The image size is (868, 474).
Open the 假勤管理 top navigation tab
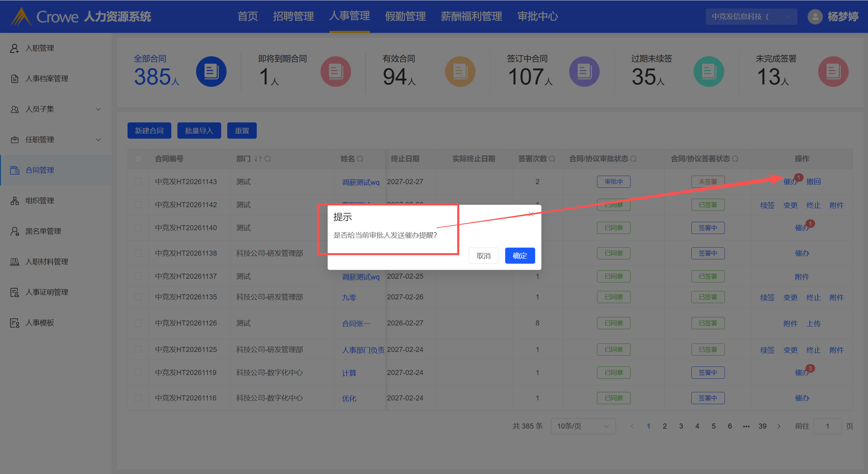pyautogui.click(x=405, y=16)
